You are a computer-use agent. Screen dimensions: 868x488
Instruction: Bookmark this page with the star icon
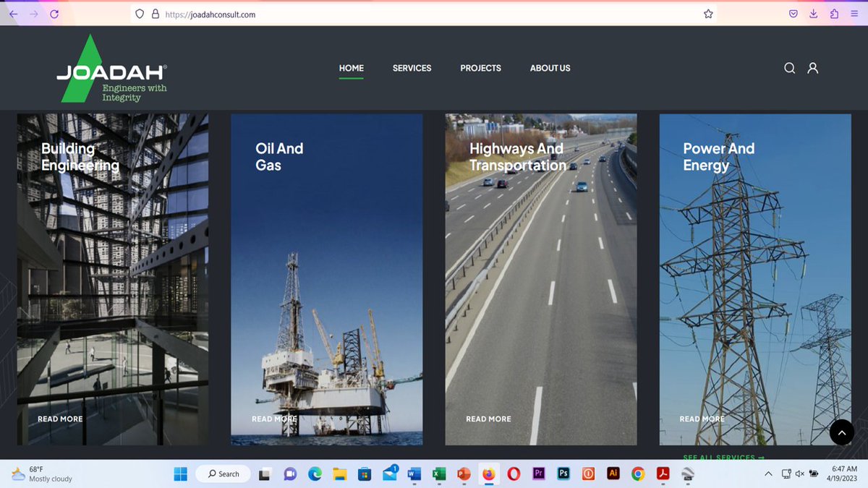708,14
